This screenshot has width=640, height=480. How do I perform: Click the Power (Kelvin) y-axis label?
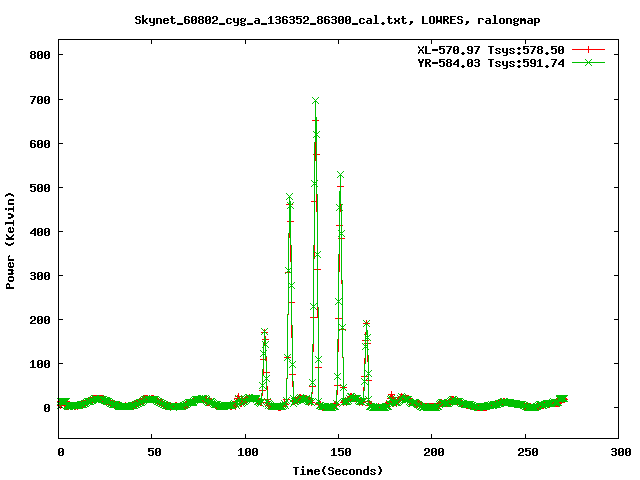point(10,241)
